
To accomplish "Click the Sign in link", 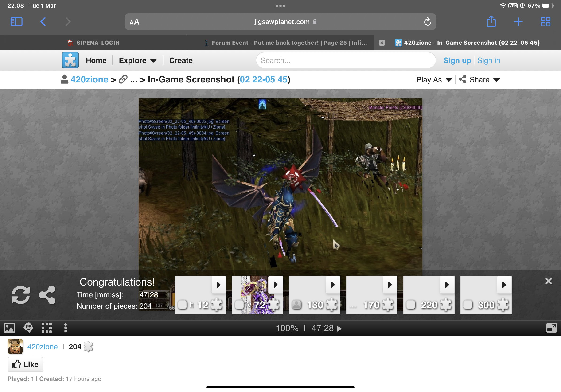I will tap(488, 60).
